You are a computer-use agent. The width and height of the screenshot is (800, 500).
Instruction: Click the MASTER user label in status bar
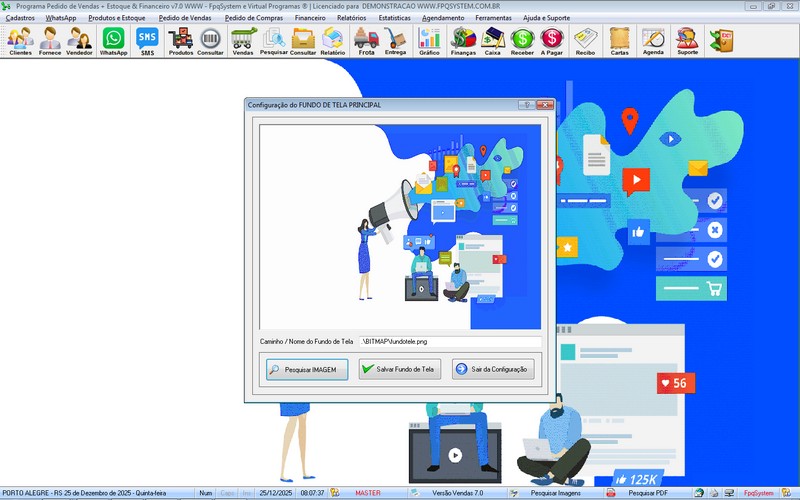pyautogui.click(x=368, y=493)
